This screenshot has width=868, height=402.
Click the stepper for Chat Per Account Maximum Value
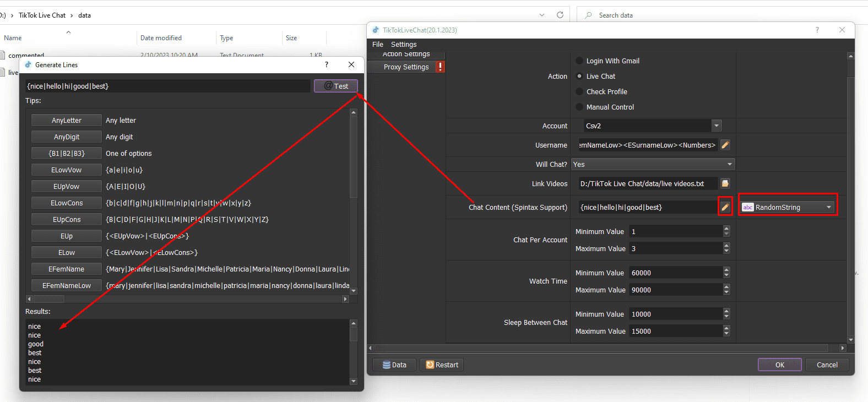click(x=726, y=248)
